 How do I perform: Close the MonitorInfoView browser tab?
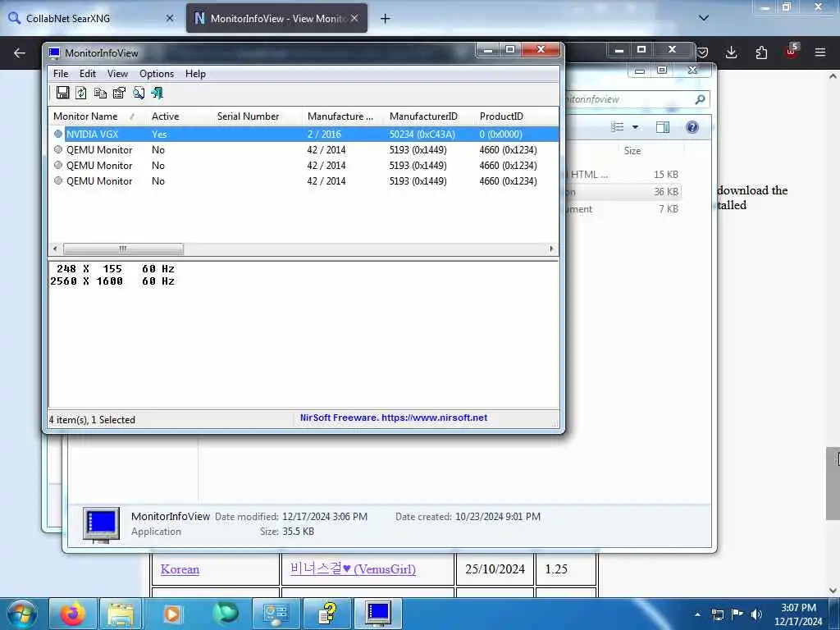[x=354, y=18]
